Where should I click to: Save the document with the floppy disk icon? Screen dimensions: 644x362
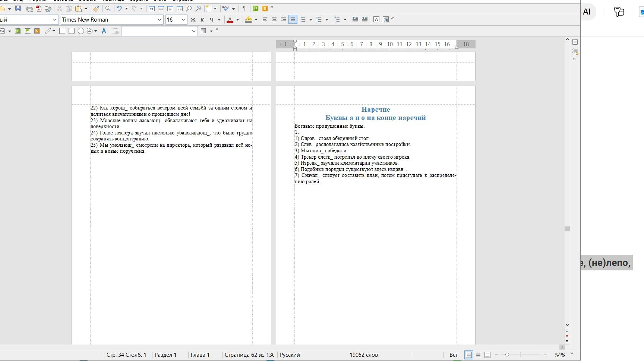pos(18,9)
